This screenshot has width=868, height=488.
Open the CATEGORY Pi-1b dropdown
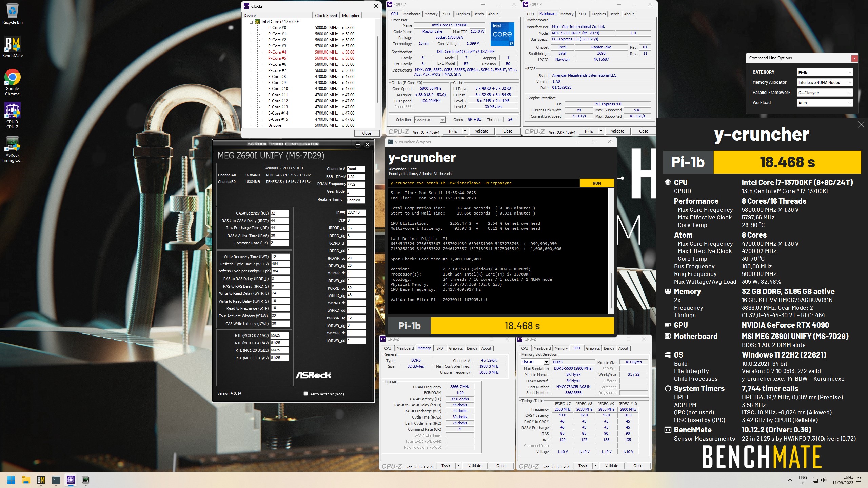[824, 72]
